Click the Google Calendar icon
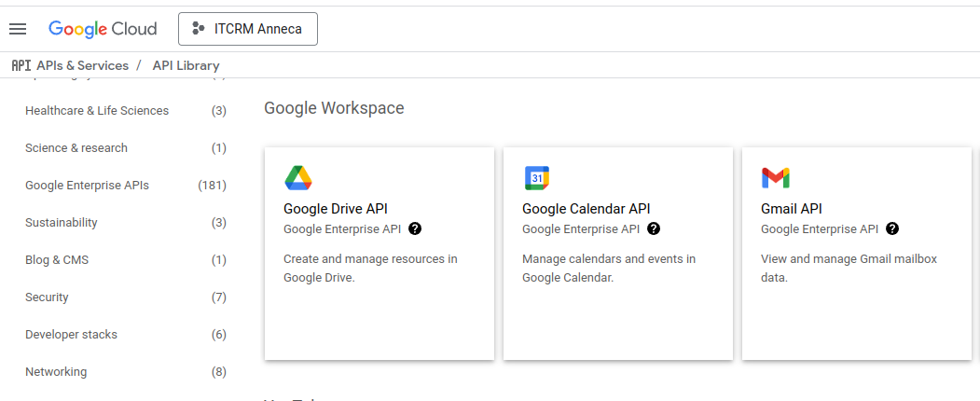 pyautogui.click(x=537, y=178)
